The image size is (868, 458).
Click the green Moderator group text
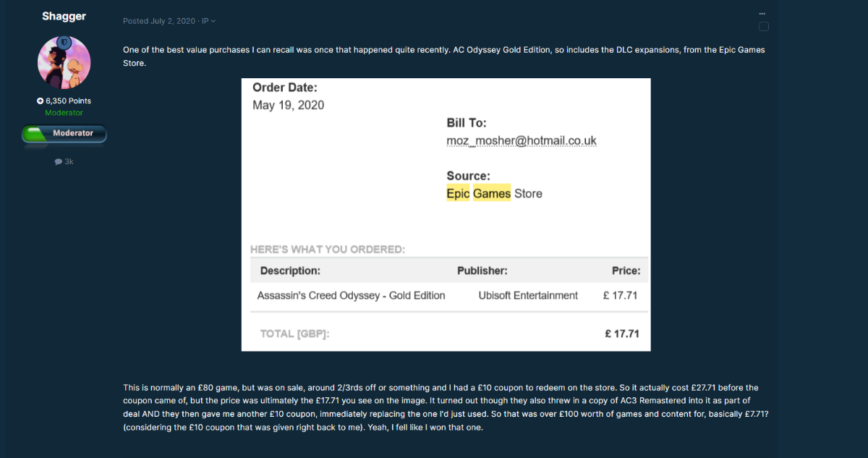tap(64, 113)
